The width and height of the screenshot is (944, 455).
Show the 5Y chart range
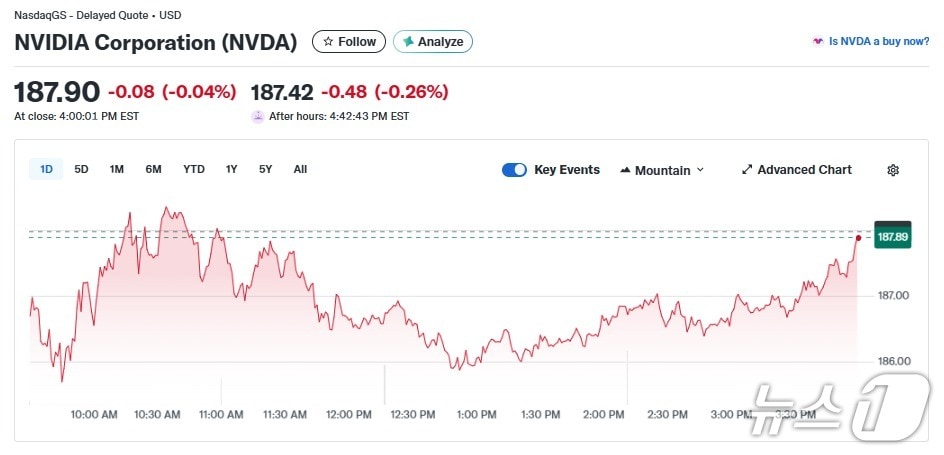tap(265, 169)
